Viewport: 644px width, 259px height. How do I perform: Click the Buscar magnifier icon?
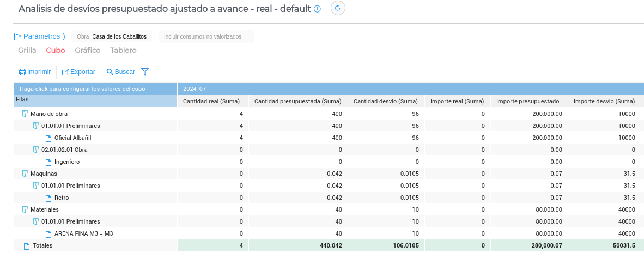(110, 72)
